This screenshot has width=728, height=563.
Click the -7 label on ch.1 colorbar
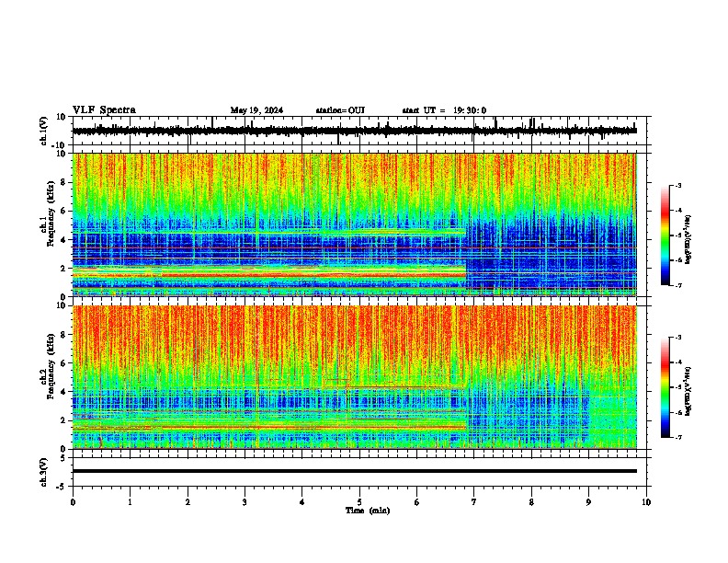678,285
